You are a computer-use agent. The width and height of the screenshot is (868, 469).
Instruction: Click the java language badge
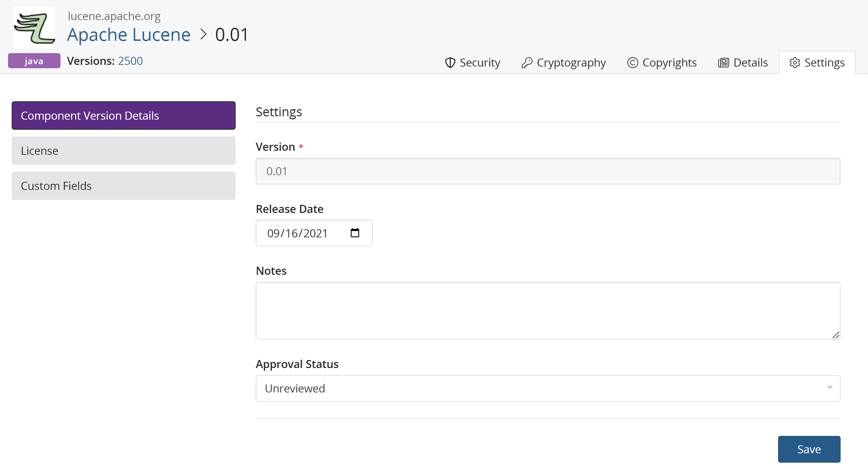[34, 61]
